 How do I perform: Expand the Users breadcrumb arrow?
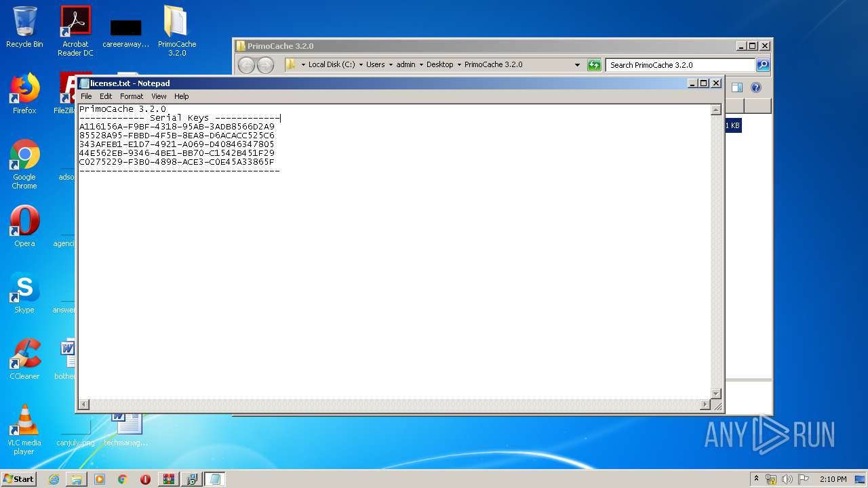coord(391,65)
